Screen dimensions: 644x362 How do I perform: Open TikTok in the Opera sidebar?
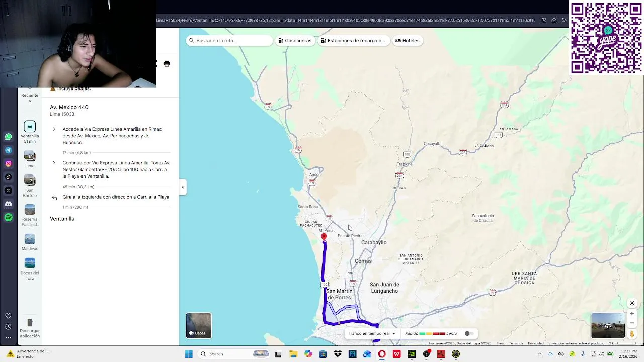tap(8, 177)
